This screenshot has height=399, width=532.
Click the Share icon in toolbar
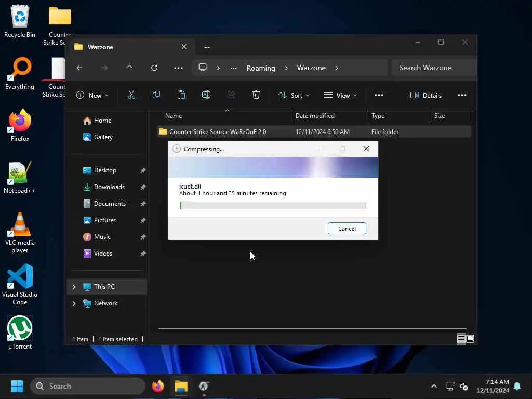coord(231,95)
